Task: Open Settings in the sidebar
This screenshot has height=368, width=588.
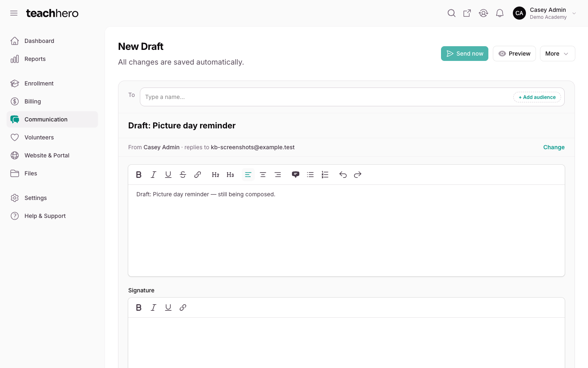Action: click(52, 198)
